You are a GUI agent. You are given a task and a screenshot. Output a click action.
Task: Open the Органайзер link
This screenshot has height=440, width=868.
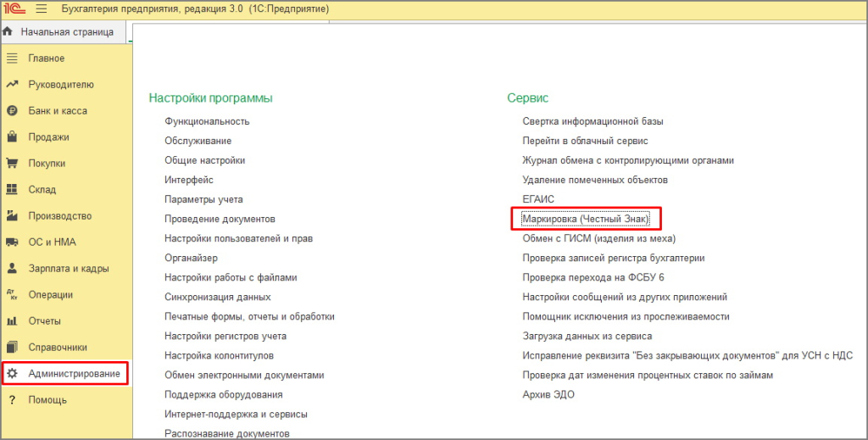[191, 258]
